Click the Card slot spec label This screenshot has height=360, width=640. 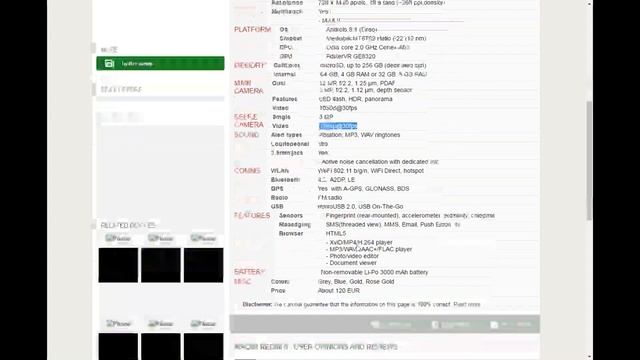(x=287, y=65)
